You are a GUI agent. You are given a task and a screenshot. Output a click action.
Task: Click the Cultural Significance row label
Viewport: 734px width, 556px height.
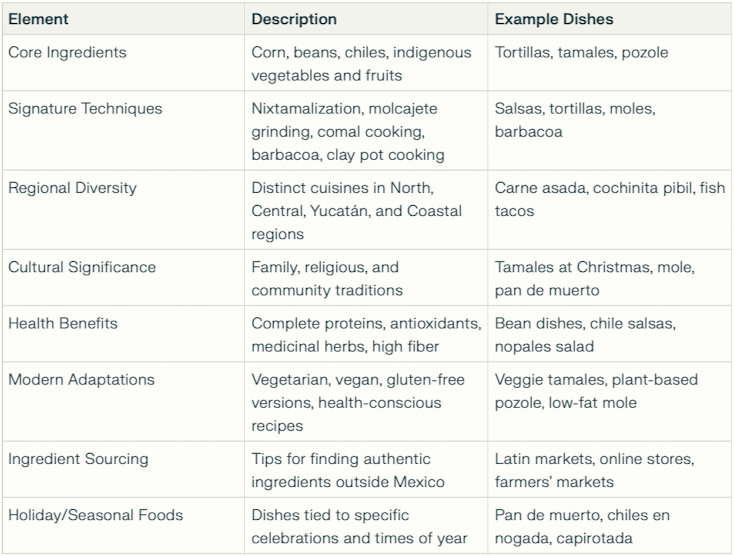[x=82, y=267]
